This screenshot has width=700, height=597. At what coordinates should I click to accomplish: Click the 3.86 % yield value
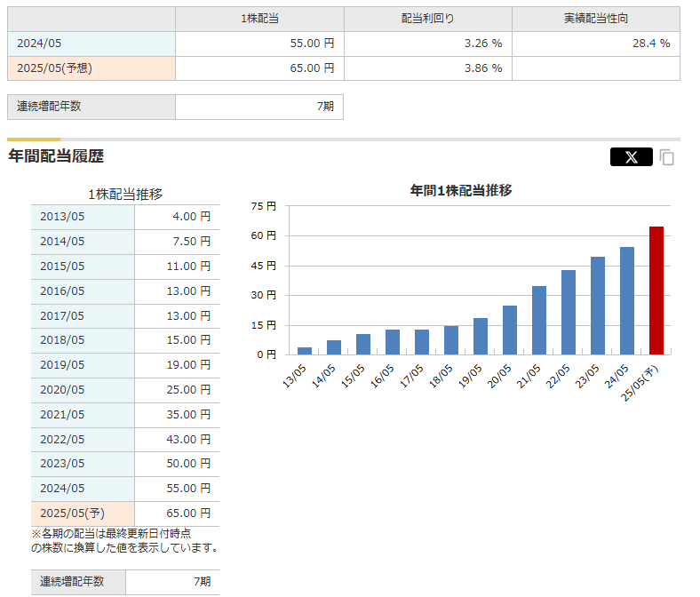click(x=427, y=68)
